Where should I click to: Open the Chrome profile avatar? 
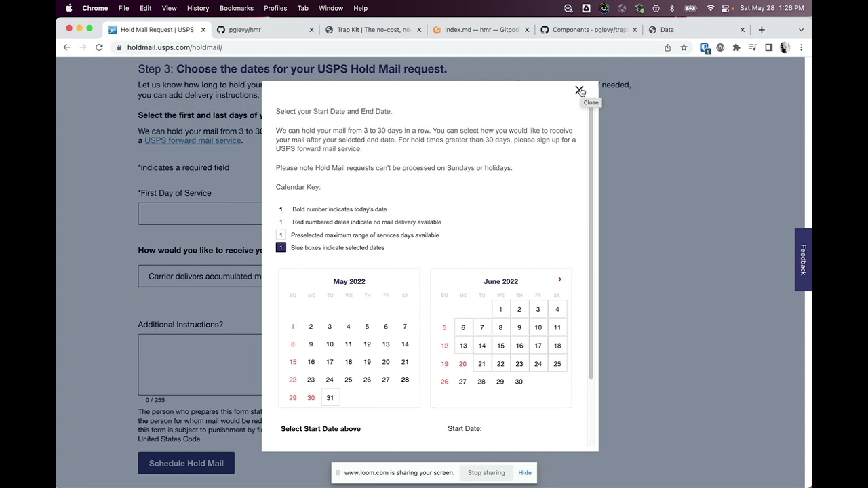(785, 47)
